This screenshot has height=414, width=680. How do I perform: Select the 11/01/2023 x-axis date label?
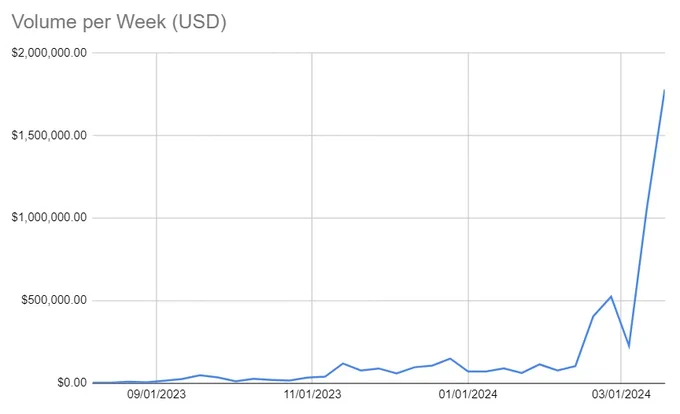pos(312,394)
